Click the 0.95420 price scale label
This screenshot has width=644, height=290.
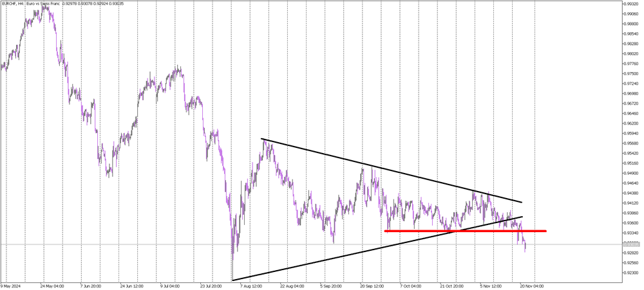click(631, 154)
